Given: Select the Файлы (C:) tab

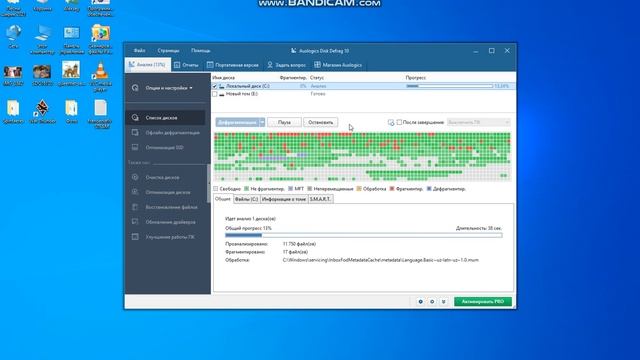Looking at the screenshot, I should (246, 199).
